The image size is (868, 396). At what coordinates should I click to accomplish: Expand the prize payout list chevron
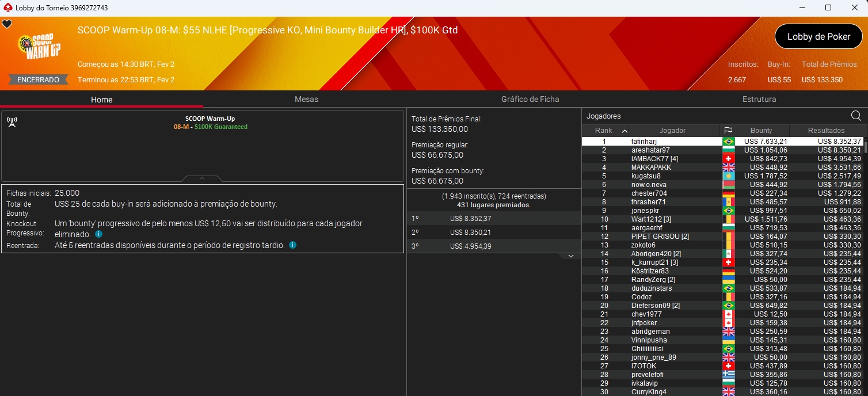pyautogui.click(x=570, y=256)
